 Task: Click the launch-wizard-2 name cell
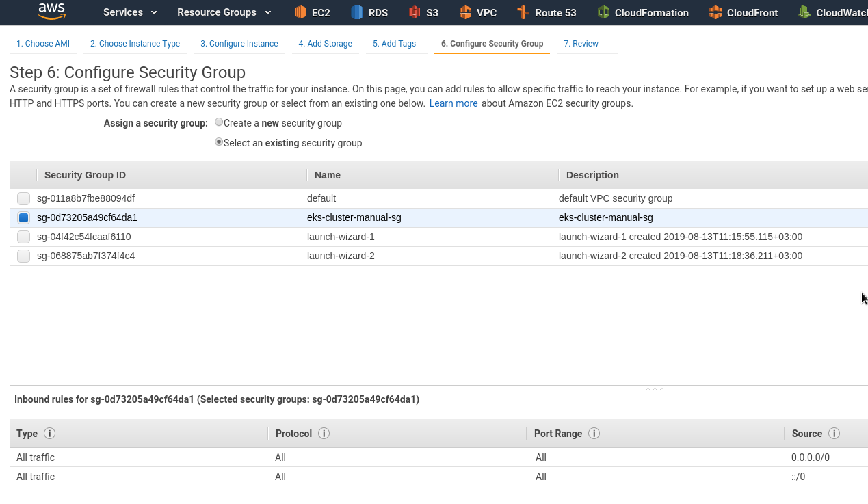coord(341,256)
